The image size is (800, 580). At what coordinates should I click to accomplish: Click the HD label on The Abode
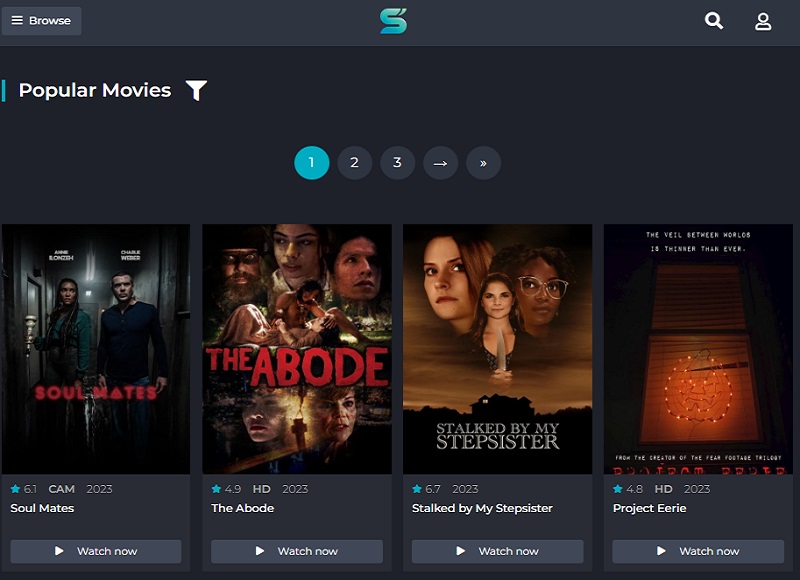262,489
